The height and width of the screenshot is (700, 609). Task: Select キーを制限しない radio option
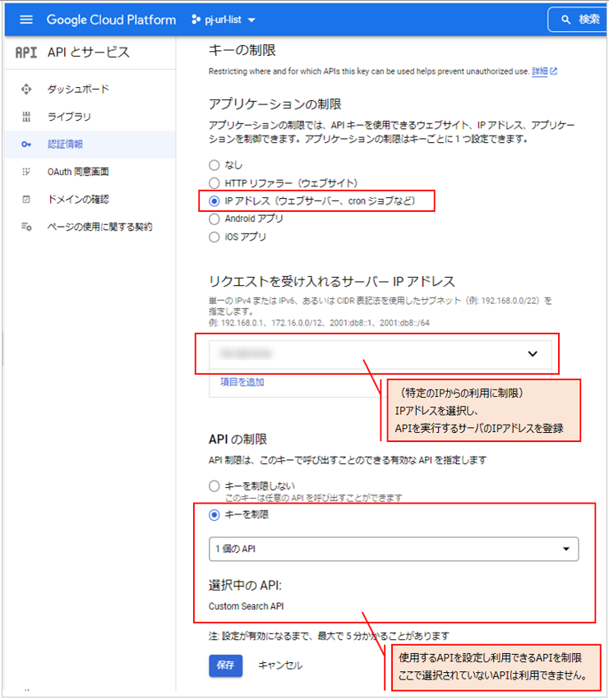(215, 486)
